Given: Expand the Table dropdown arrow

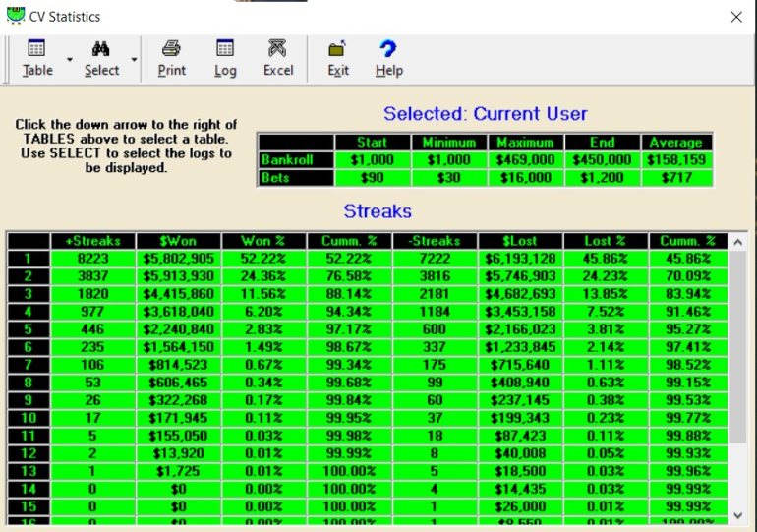Looking at the screenshot, I should click(70, 60).
